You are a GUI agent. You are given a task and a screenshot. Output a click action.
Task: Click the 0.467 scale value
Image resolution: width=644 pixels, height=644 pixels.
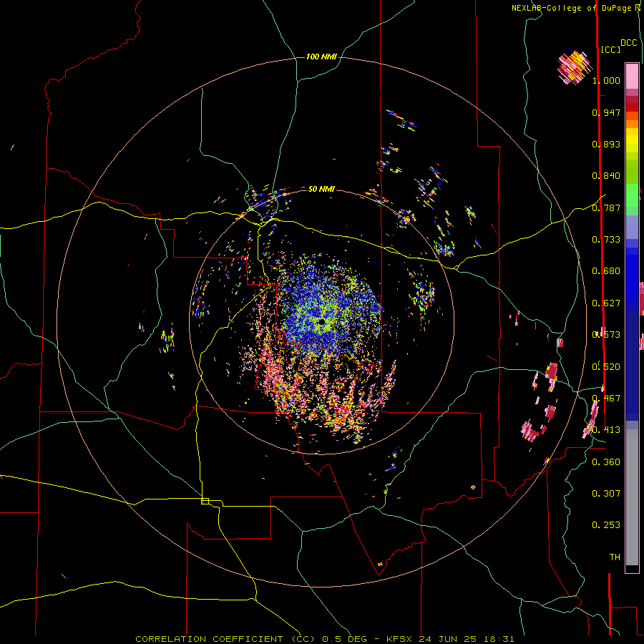606,399
